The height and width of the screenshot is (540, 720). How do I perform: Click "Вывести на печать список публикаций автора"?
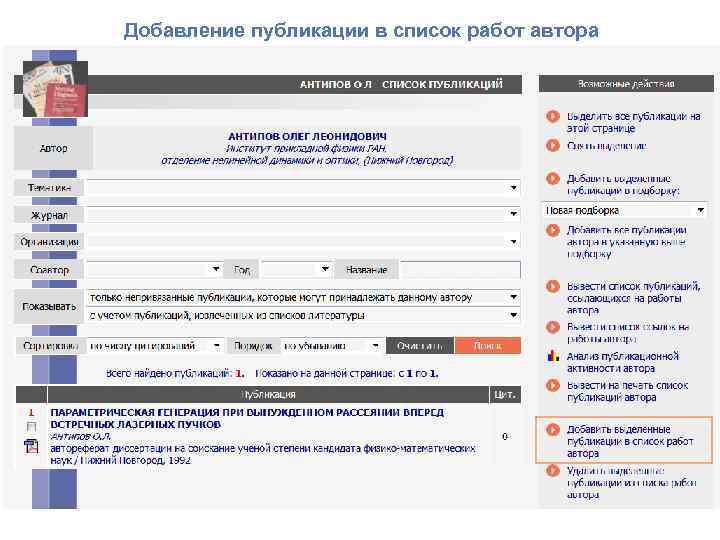tap(627, 391)
